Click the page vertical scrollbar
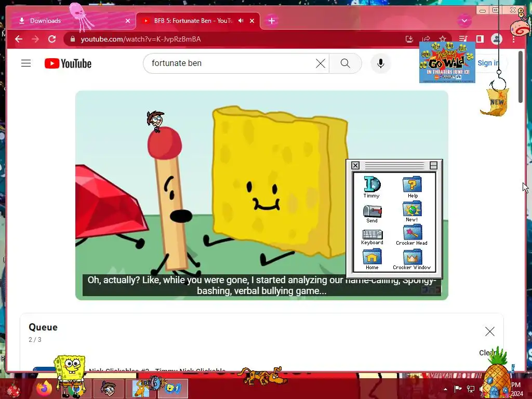This screenshot has width=532, height=399. click(521, 77)
